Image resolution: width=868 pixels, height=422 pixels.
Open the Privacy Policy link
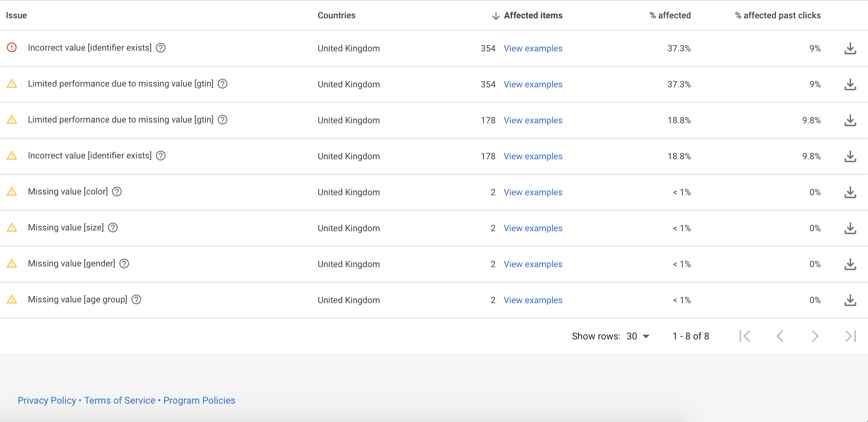click(47, 400)
